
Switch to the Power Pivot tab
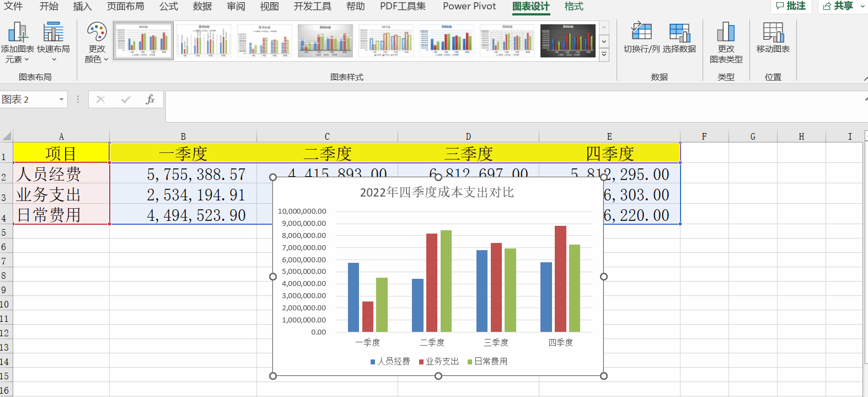pos(469,6)
